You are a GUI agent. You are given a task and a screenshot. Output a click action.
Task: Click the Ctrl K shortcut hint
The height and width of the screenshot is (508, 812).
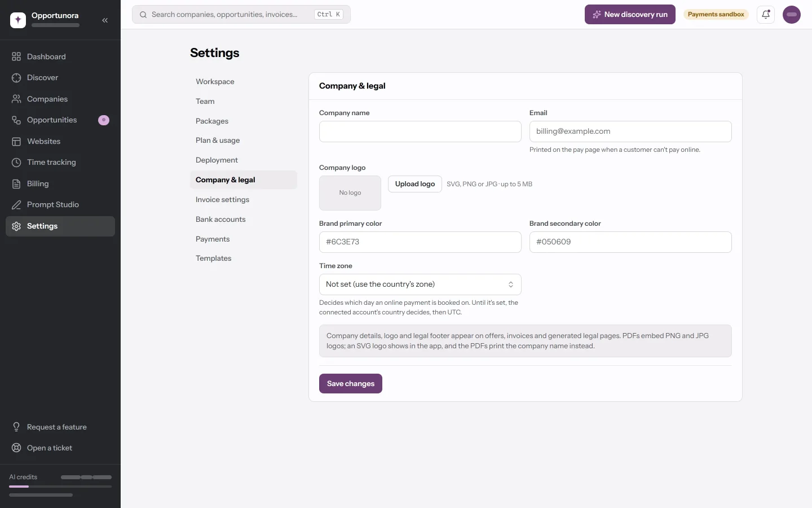click(329, 15)
